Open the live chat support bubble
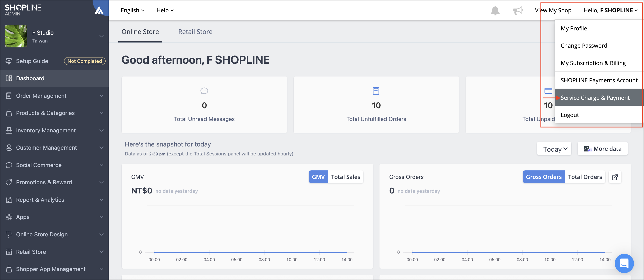Screen dimensions: 644x280 tap(624, 263)
